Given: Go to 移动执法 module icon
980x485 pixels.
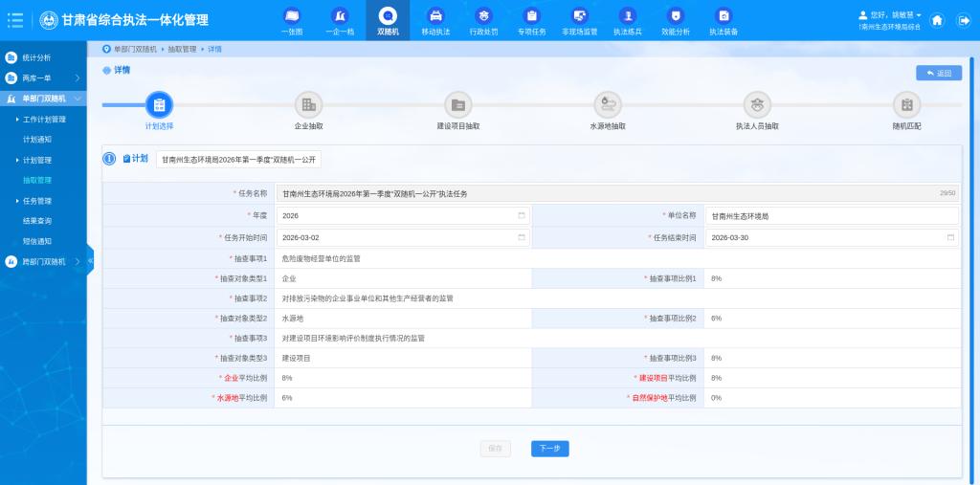Looking at the screenshot, I should (435, 16).
